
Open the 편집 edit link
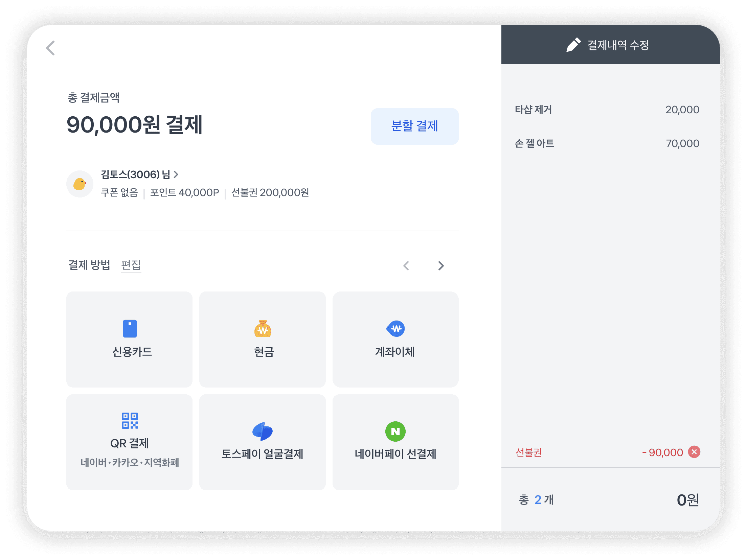(131, 265)
